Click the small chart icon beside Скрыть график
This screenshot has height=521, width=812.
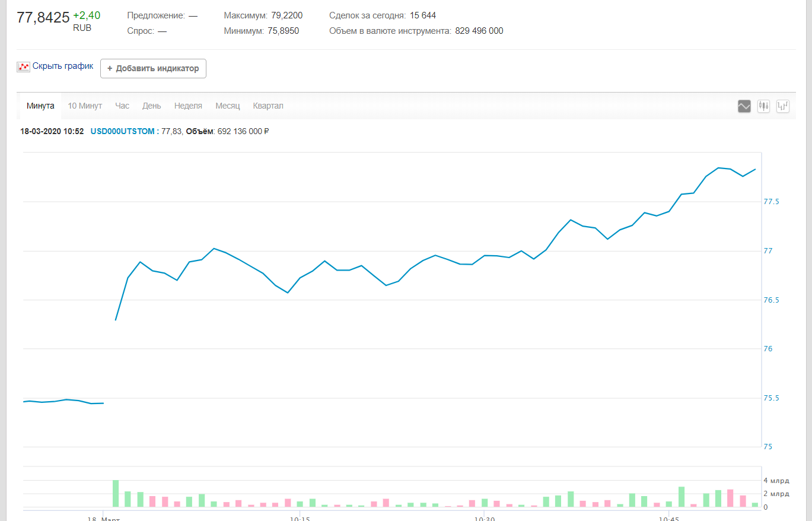click(23, 66)
